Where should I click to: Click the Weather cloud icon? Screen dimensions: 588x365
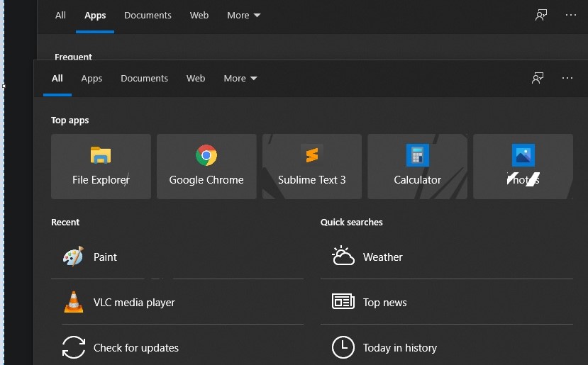tap(343, 256)
